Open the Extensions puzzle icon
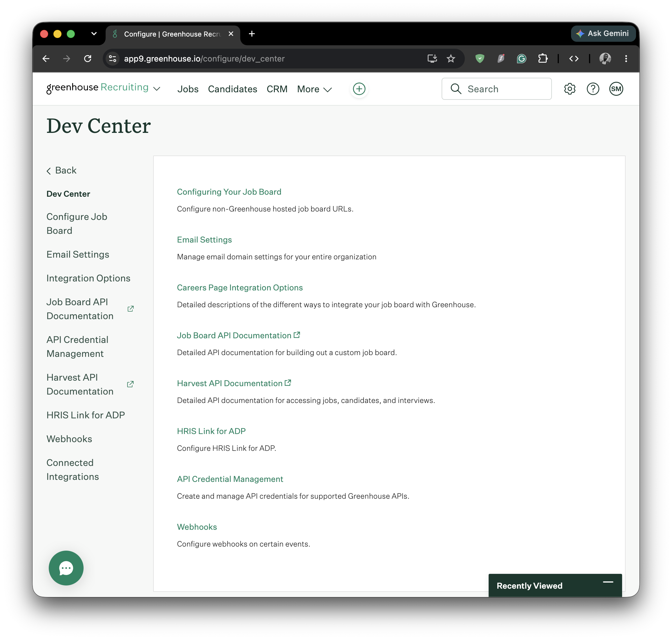Viewport: 672px width, 640px height. coord(542,59)
